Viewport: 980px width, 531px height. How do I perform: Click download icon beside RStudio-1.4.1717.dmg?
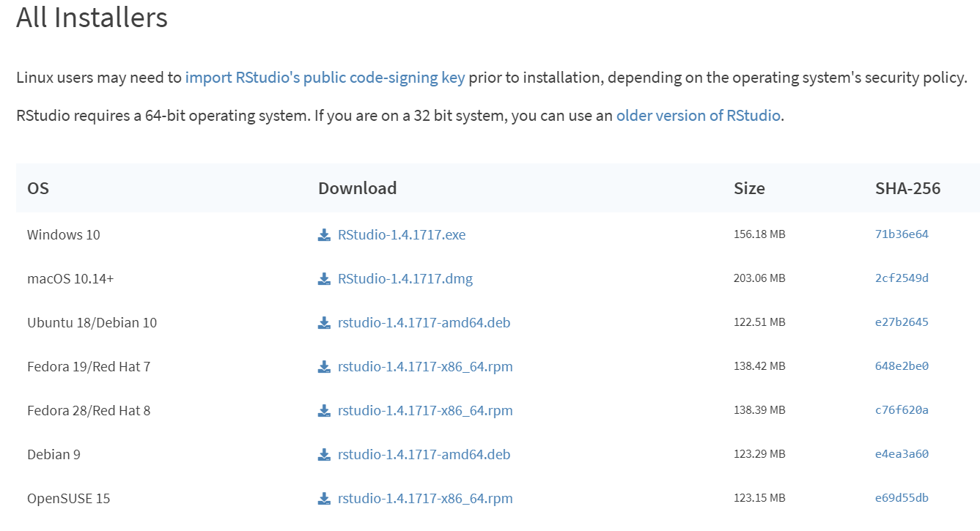pyautogui.click(x=324, y=279)
